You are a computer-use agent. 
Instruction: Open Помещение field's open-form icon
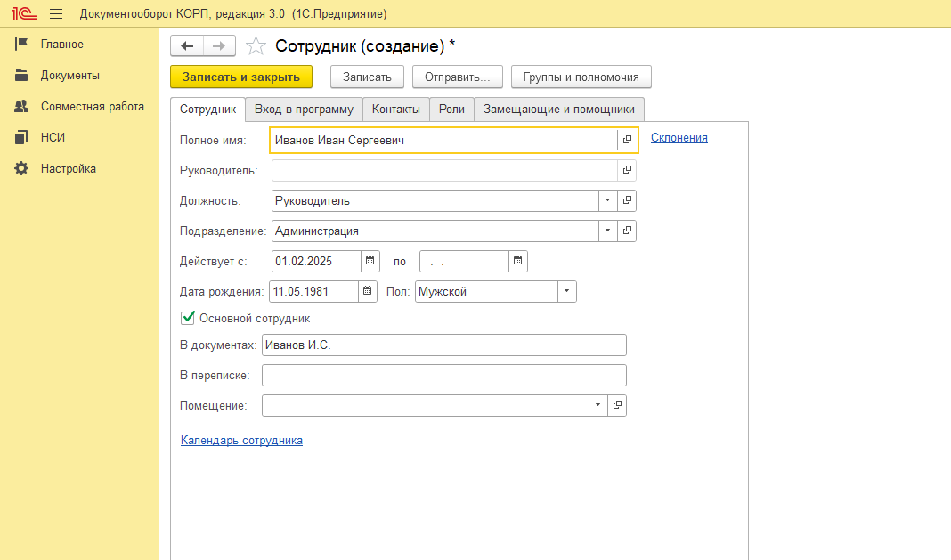point(617,405)
